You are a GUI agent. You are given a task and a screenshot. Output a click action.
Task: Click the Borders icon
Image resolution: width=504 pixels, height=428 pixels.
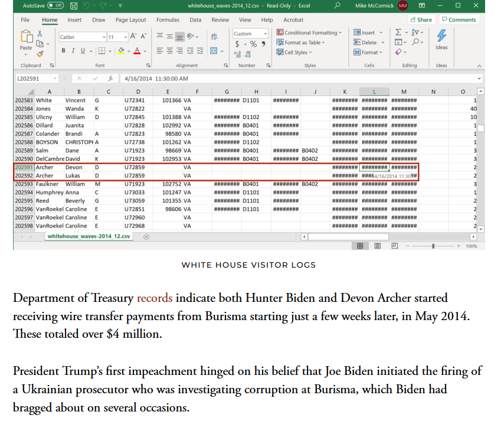(102, 51)
